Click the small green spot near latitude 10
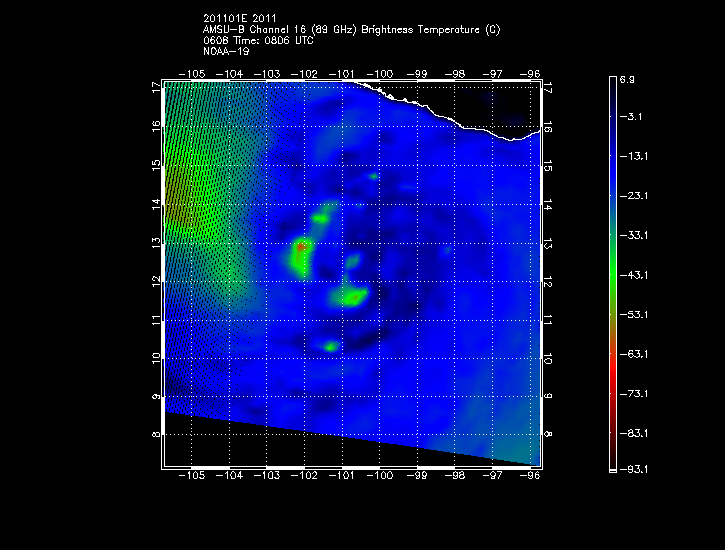 click(x=331, y=346)
